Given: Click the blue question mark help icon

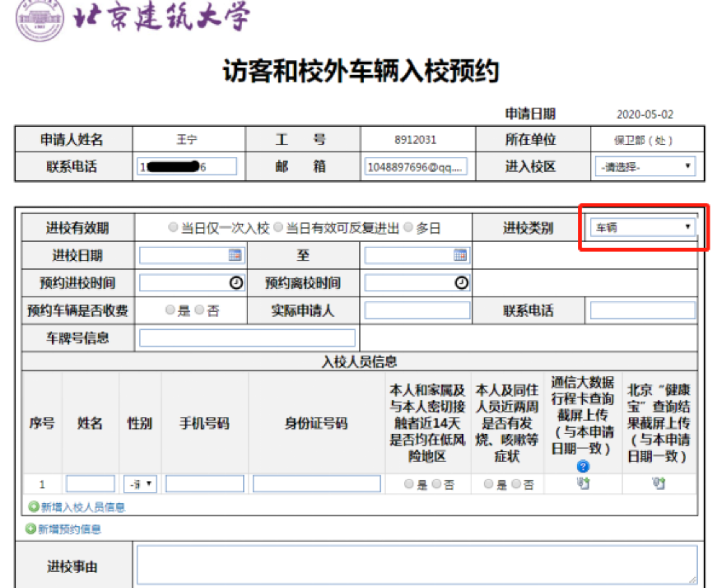Looking at the screenshot, I should (583, 466).
